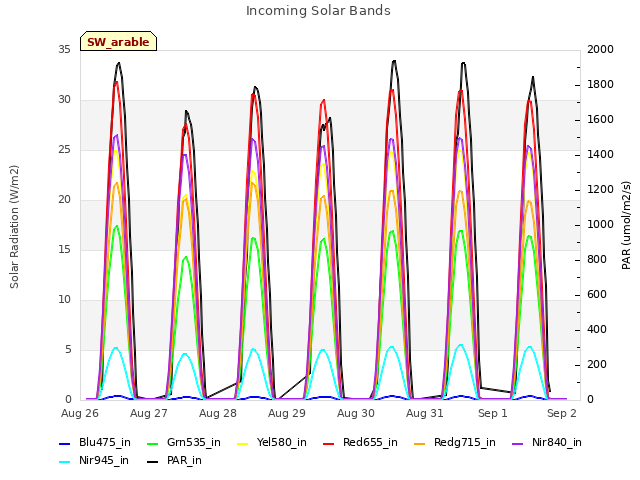Click the Aug 28 x-axis tick label
The height and width of the screenshot is (480, 640).
pyautogui.click(x=218, y=413)
